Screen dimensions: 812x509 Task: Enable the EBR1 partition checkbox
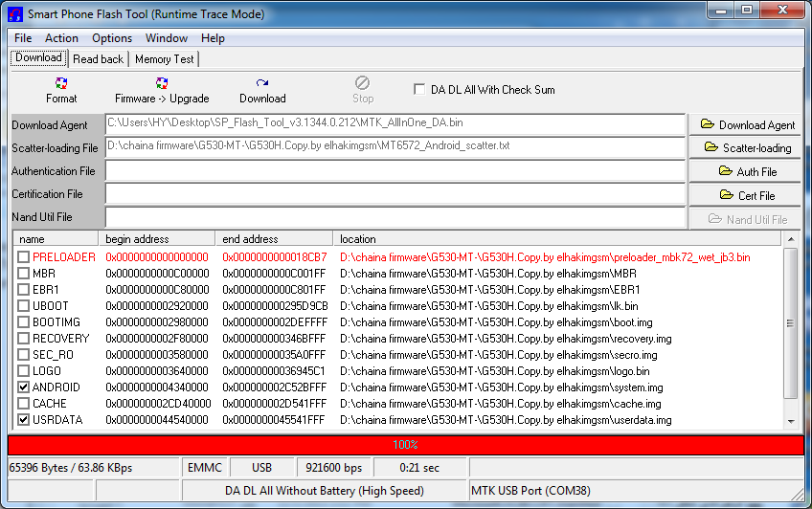tap(23, 290)
